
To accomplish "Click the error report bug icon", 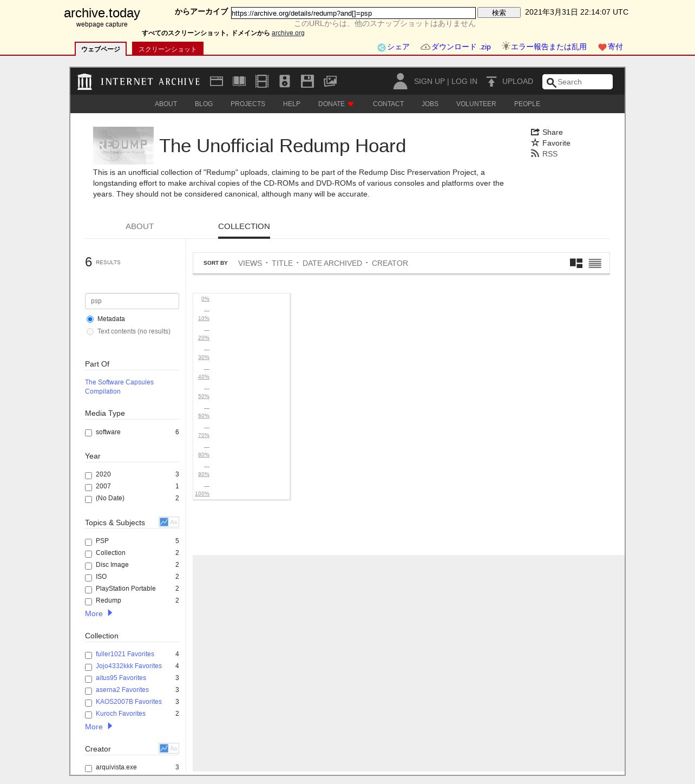I will click(506, 46).
